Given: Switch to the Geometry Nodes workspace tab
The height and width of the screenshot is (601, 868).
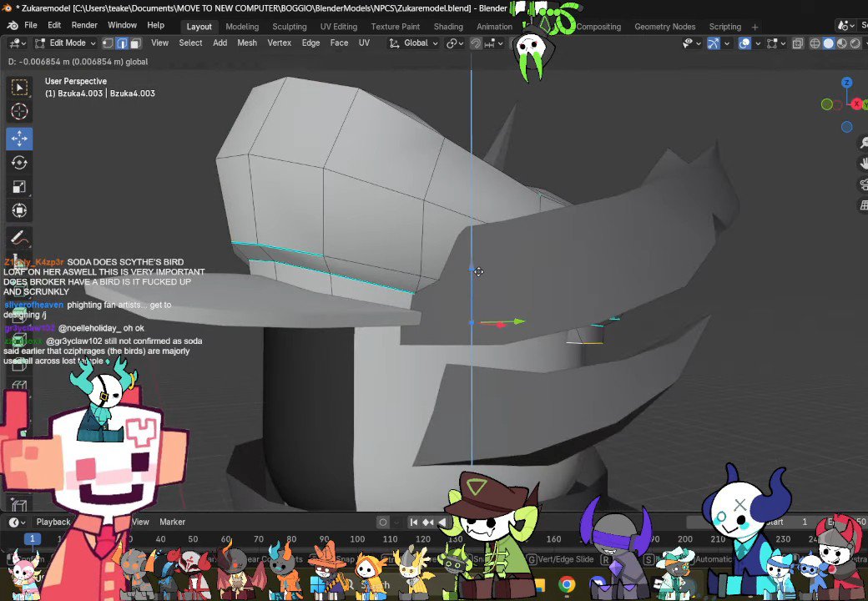Looking at the screenshot, I should (x=665, y=27).
